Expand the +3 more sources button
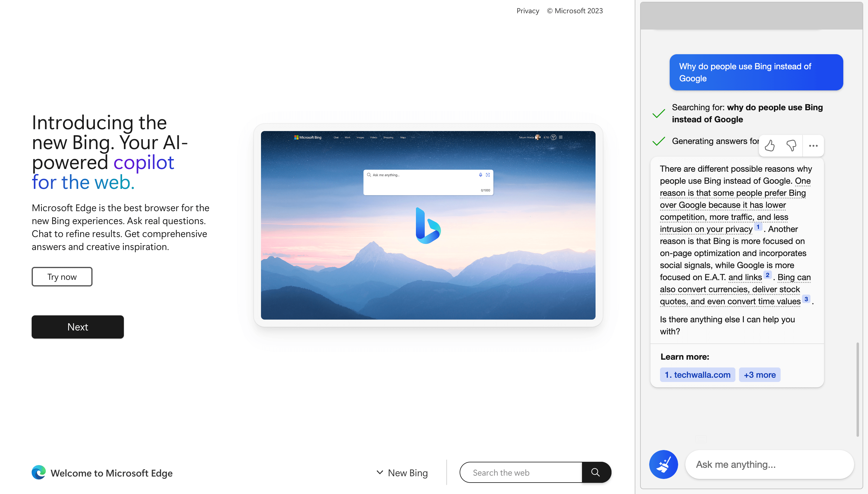Viewport: 868px width, 494px height. point(759,374)
